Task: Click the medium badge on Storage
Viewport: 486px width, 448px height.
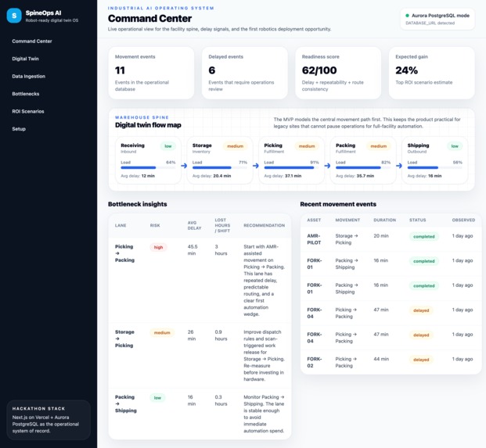Action: [236, 146]
